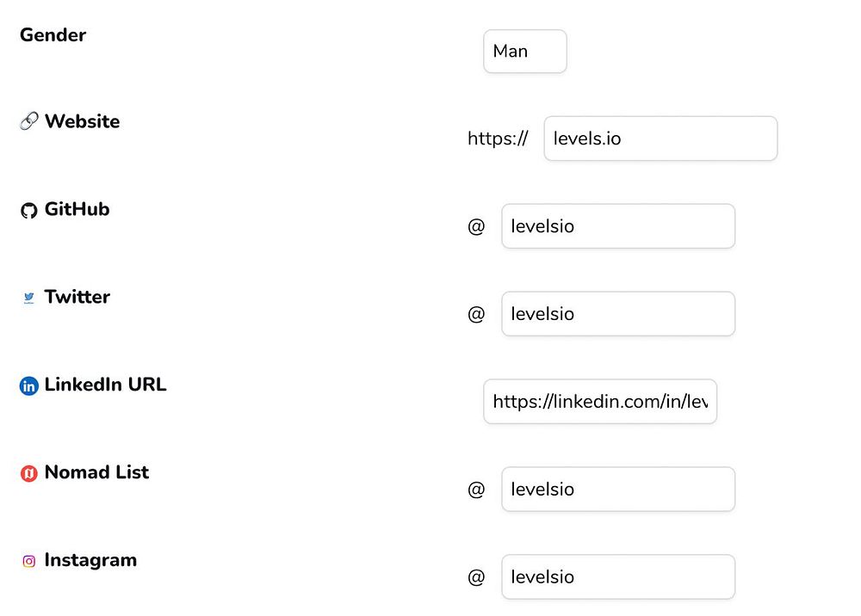Click the Website label text
Screen dimensions: 861x616
[x=82, y=121]
